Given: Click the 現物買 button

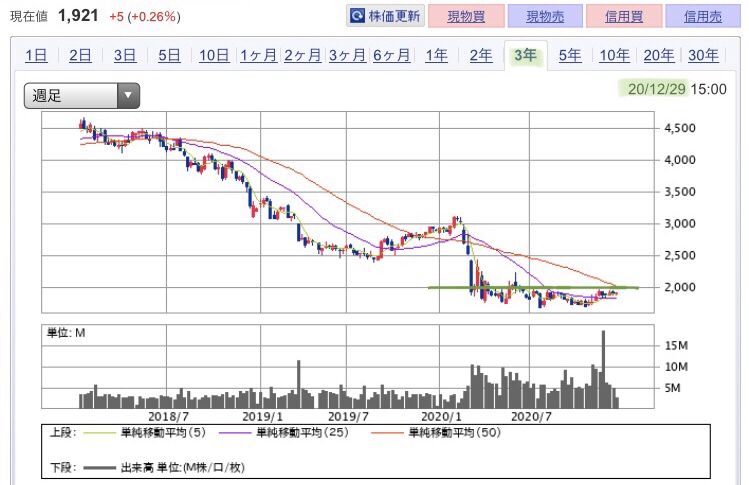Looking at the screenshot, I should point(466,16).
